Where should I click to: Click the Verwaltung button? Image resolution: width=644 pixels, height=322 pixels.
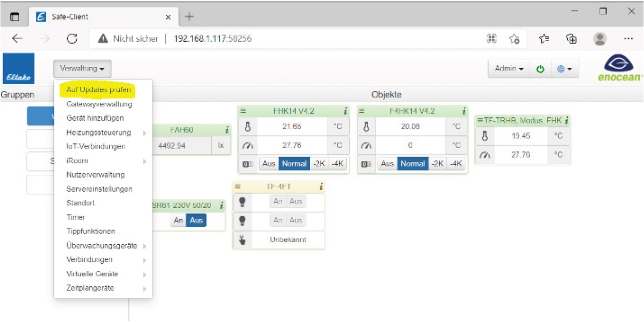(82, 69)
